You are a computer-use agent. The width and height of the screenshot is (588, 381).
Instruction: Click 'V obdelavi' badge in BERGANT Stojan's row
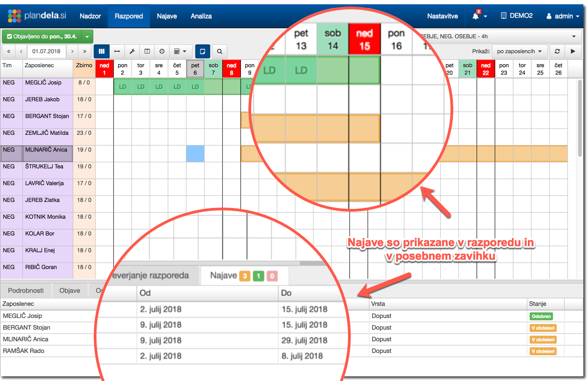pyautogui.click(x=543, y=327)
